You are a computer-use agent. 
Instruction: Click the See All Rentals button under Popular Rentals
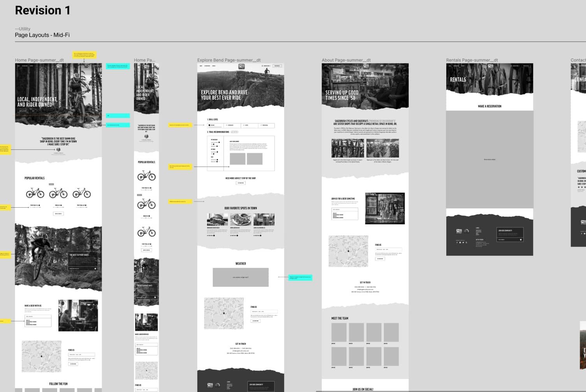pos(58,213)
